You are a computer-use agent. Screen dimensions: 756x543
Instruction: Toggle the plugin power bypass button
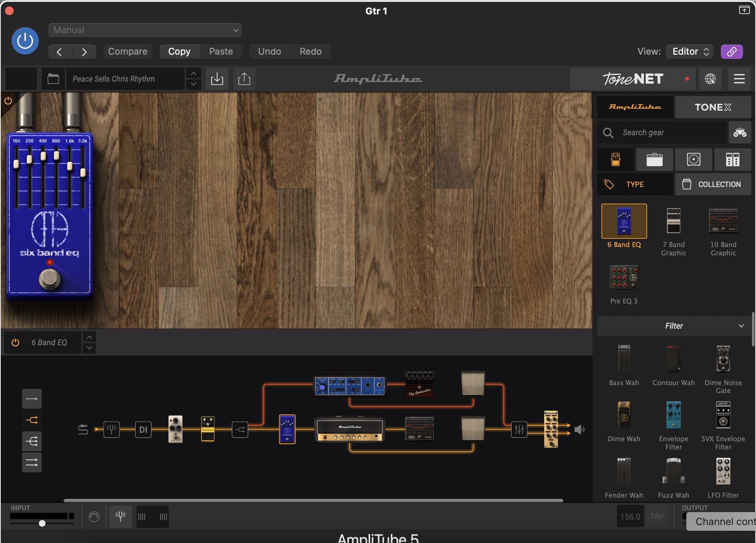point(25,41)
